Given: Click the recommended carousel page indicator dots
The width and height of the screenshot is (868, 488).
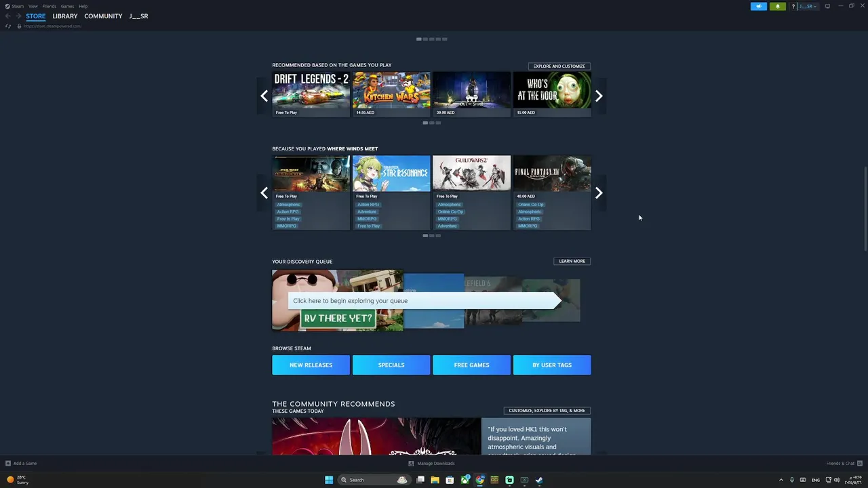Looking at the screenshot, I should point(431,123).
